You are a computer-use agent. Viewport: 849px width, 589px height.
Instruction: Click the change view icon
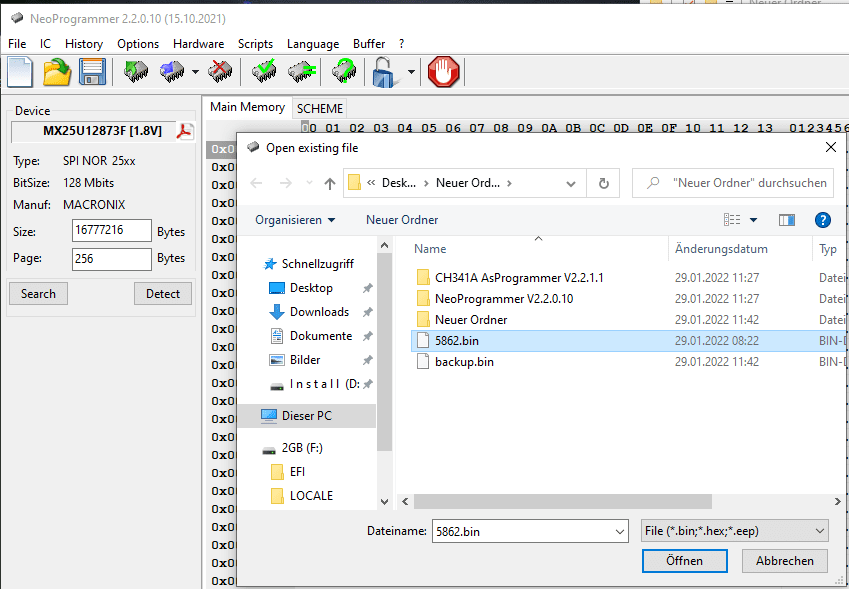click(x=732, y=219)
